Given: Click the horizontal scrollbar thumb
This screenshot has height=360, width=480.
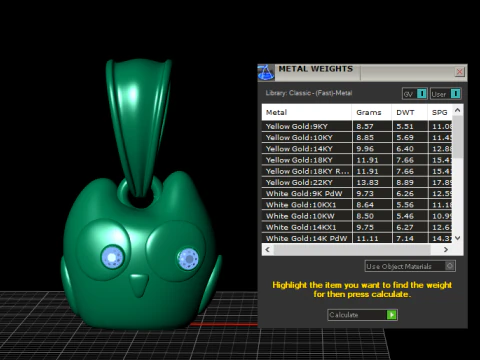Looking at the screenshot, I should (352, 249).
